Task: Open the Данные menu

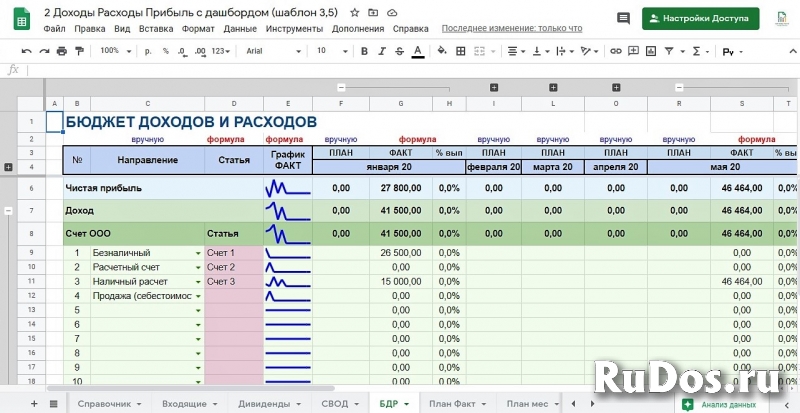Action: pos(239,29)
